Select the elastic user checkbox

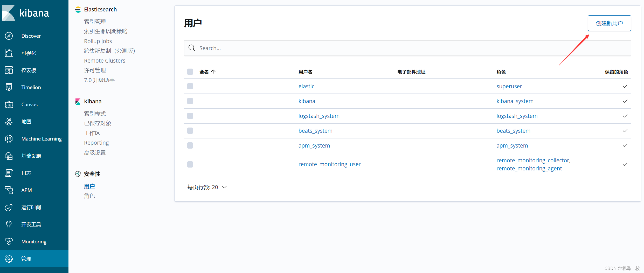coord(190,86)
